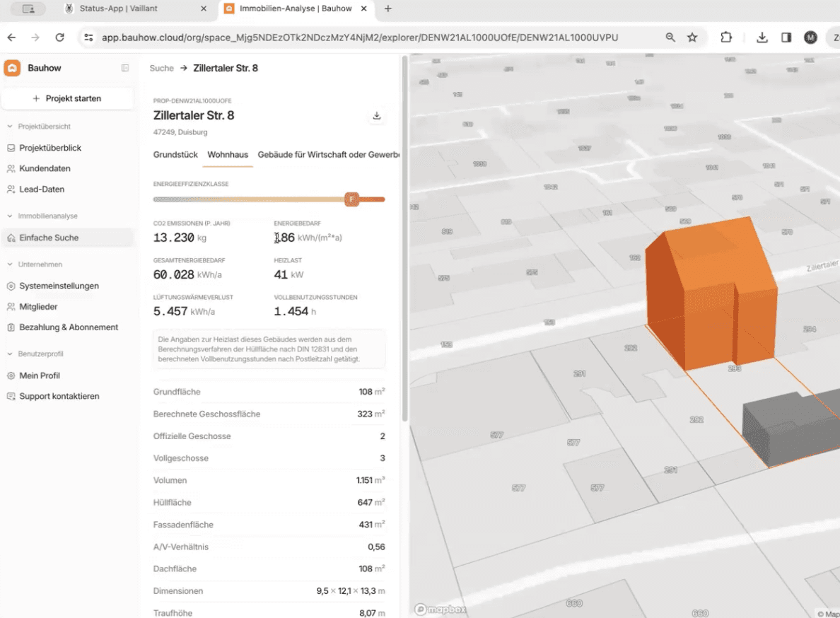840x618 pixels.
Task: Select the orange 3D building on map
Action: point(711,293)
